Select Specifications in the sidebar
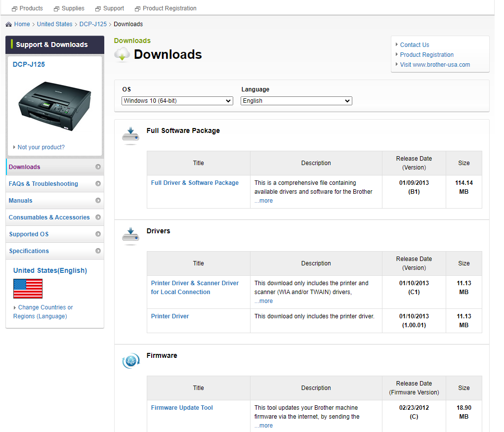504x432 pixels. [x=55, y=251]
